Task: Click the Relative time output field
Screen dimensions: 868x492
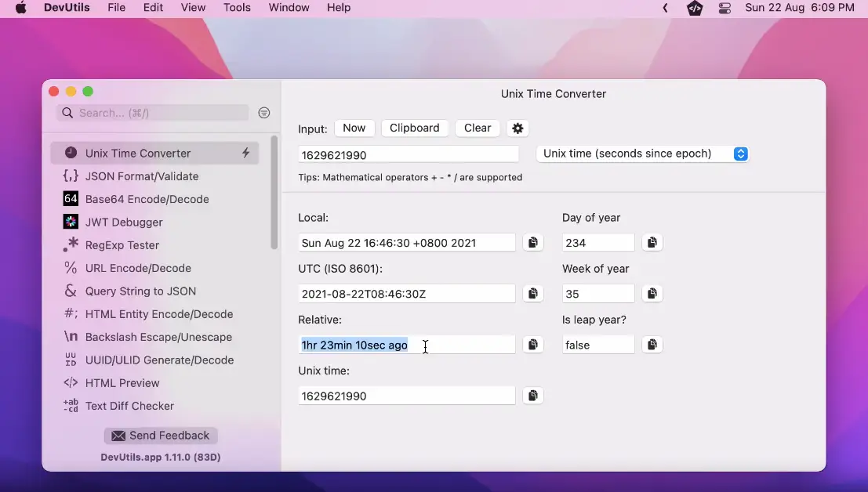Action: (x=407, y=345)
